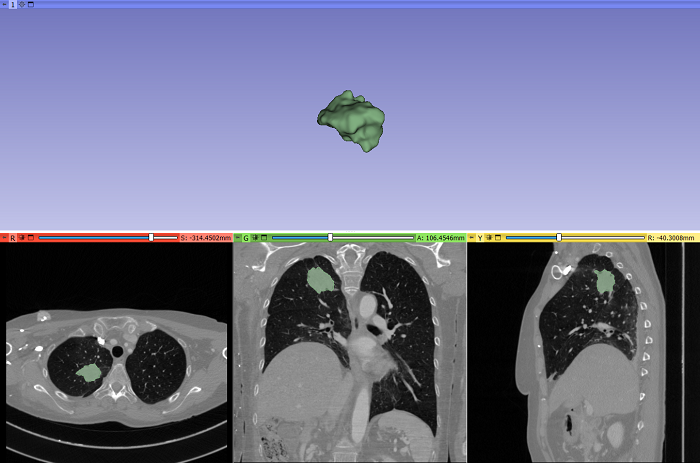Screen dimensions: 700x463
Task: Expand the yellow slice view pin menu
Action: click(x=471, y=238)
